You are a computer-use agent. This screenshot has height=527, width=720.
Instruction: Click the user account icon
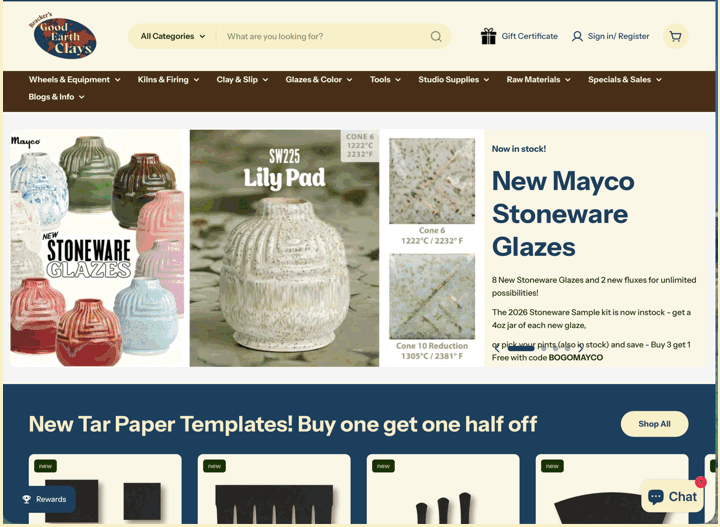coord(577,36)
